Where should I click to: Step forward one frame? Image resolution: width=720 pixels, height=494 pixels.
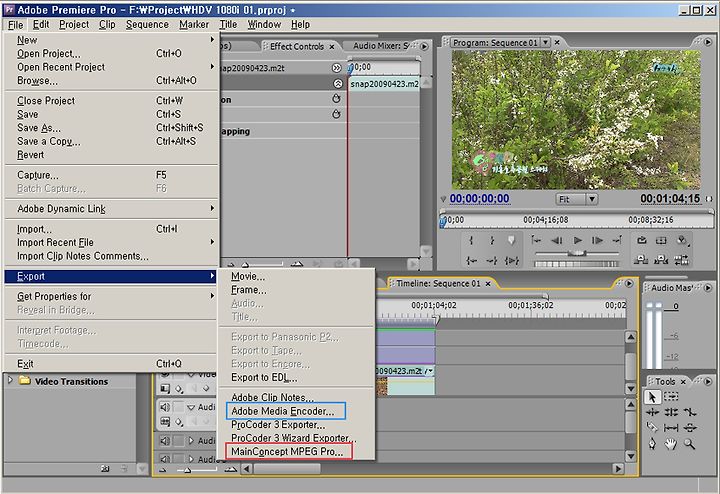pyautogui.click(x=597, y=240)
